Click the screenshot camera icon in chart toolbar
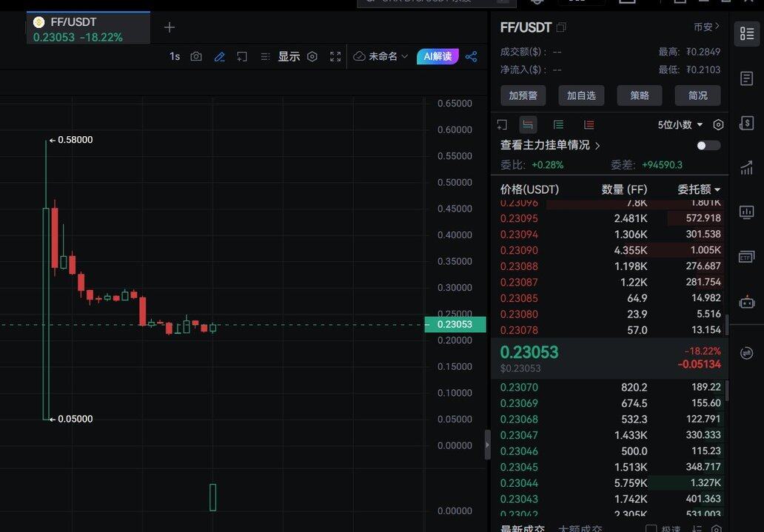This screenshot has height=532, width=764. (196, 56)
